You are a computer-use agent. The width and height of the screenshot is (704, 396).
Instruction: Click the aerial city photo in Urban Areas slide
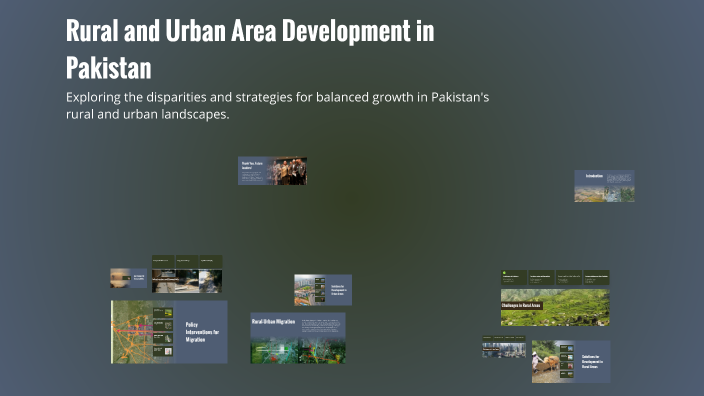304,290
